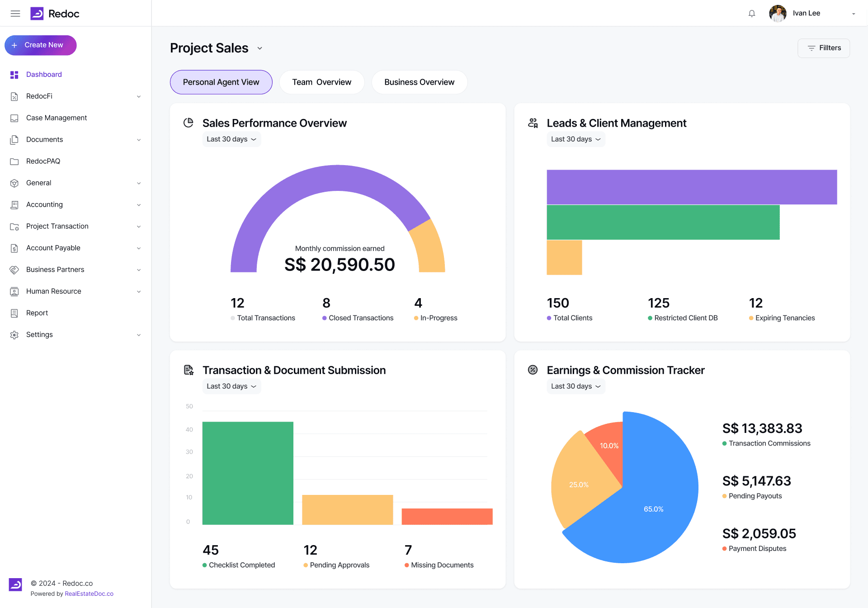The image size is (868, 608).
Task: Switch to the Business Overview tab
Action: [420, 82]
